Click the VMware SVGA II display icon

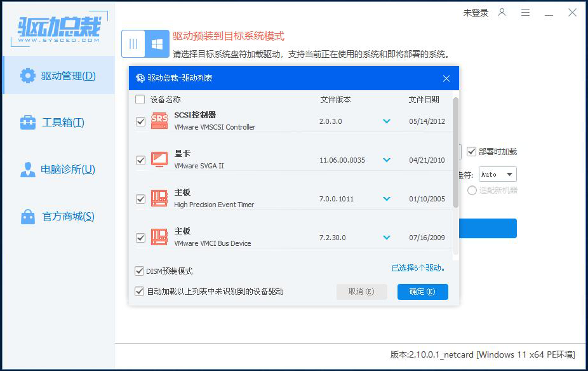[x=159, y=159]
